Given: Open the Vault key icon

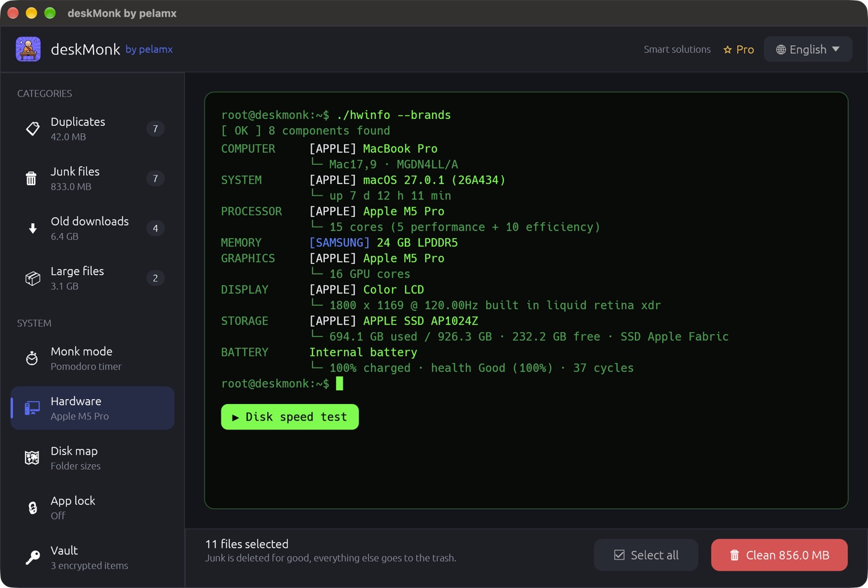Looking at the screenshot, I should (32, 558).
